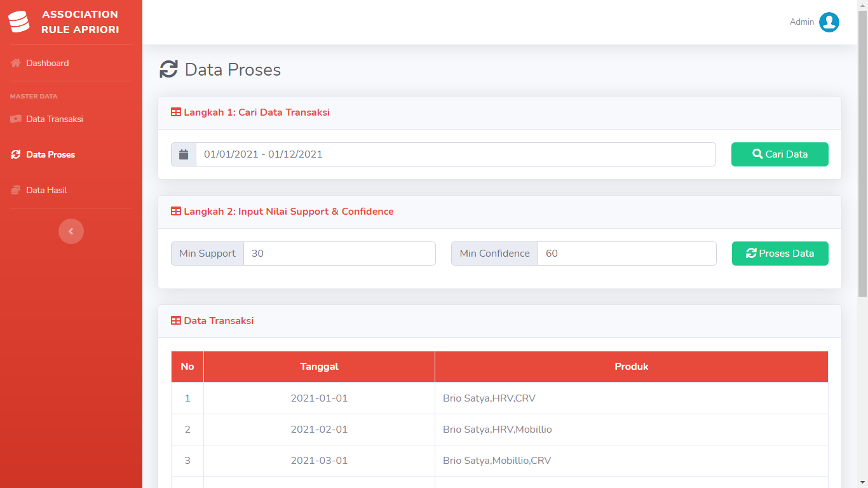Click row number 1 in the table

click(x=187, y=398)
